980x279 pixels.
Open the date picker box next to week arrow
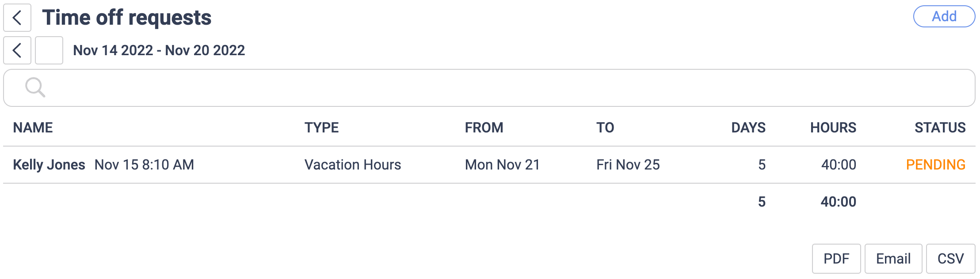point(49,50)
